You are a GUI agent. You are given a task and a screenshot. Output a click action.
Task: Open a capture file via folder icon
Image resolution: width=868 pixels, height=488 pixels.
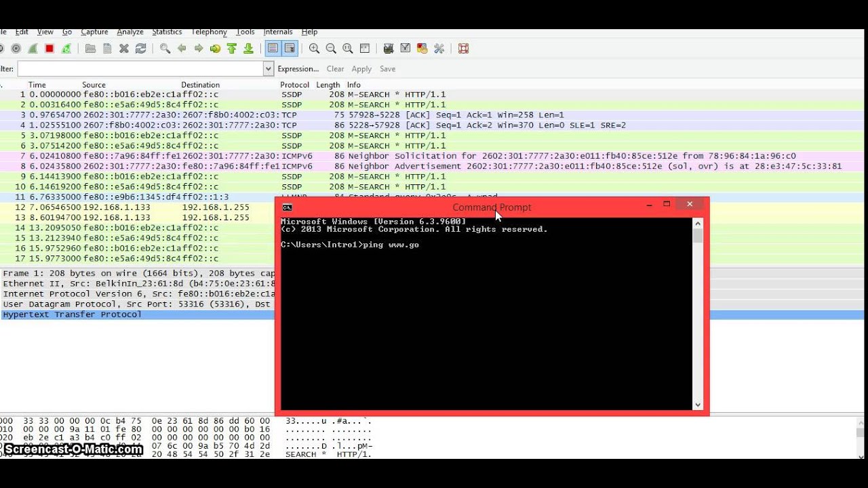pos(90,48)
